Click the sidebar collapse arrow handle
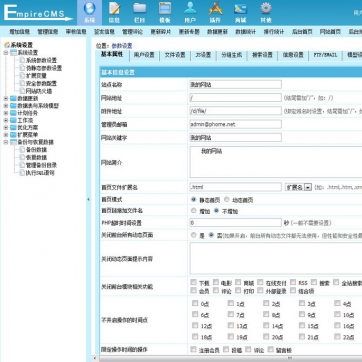 point(88,199)
